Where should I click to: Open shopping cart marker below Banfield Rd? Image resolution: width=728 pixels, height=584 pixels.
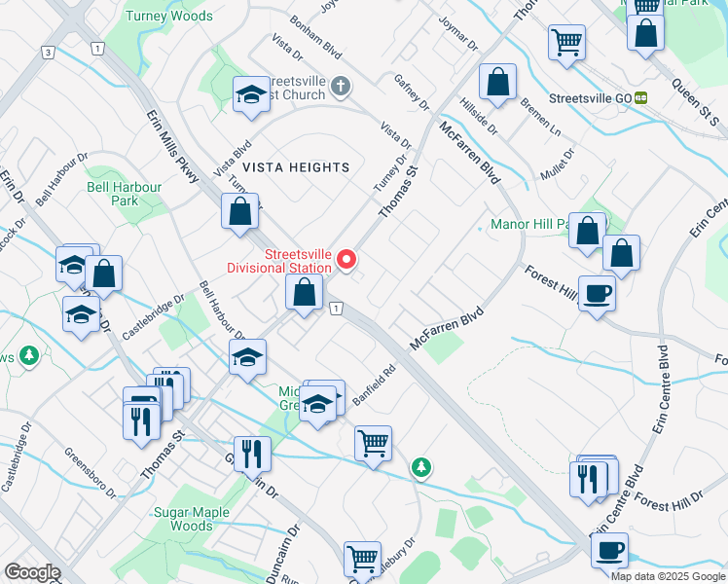point(374,448)
